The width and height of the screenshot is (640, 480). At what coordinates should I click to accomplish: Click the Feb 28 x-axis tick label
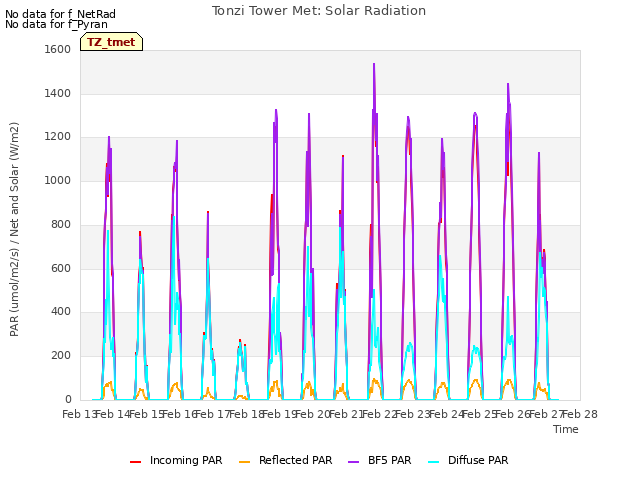click(x=580, y=414)
